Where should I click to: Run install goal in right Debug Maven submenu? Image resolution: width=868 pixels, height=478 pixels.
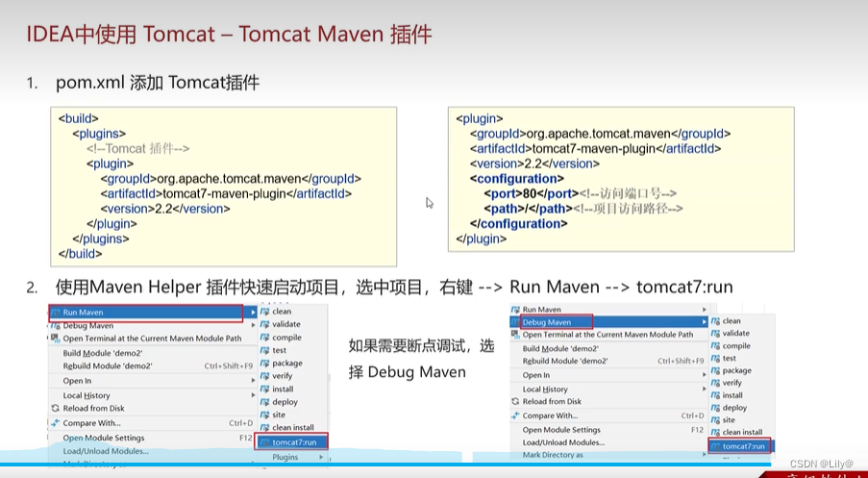pos(732,395)
